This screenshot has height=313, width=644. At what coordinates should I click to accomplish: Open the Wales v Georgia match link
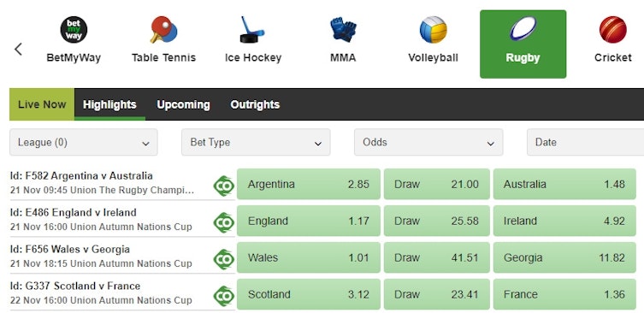pos(70,250)
